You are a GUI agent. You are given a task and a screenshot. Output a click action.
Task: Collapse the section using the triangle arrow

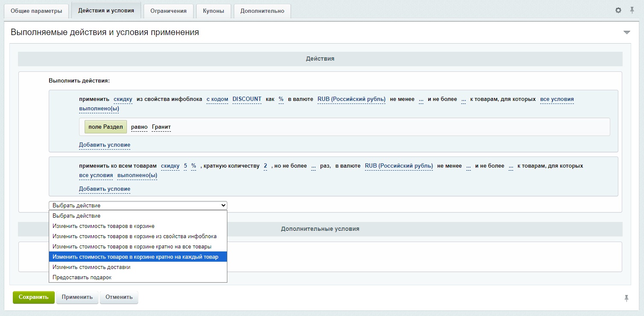[x=627, y=32]
